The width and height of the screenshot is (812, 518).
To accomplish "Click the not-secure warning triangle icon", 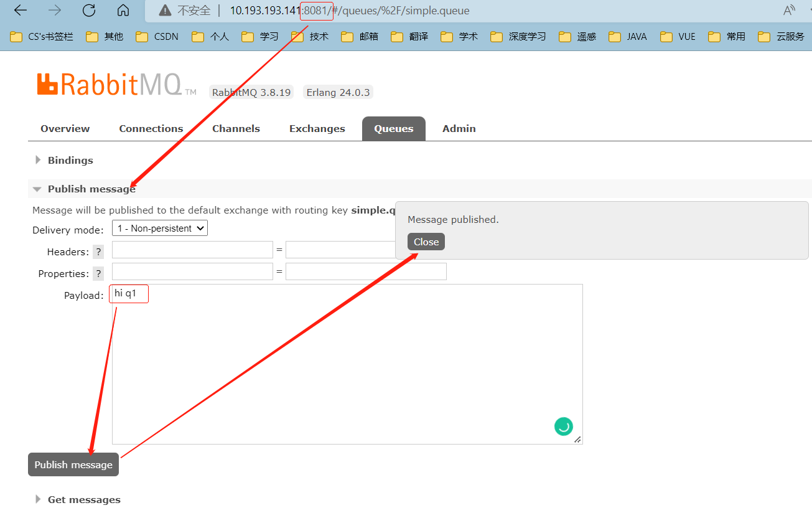I will coord(165,11).
